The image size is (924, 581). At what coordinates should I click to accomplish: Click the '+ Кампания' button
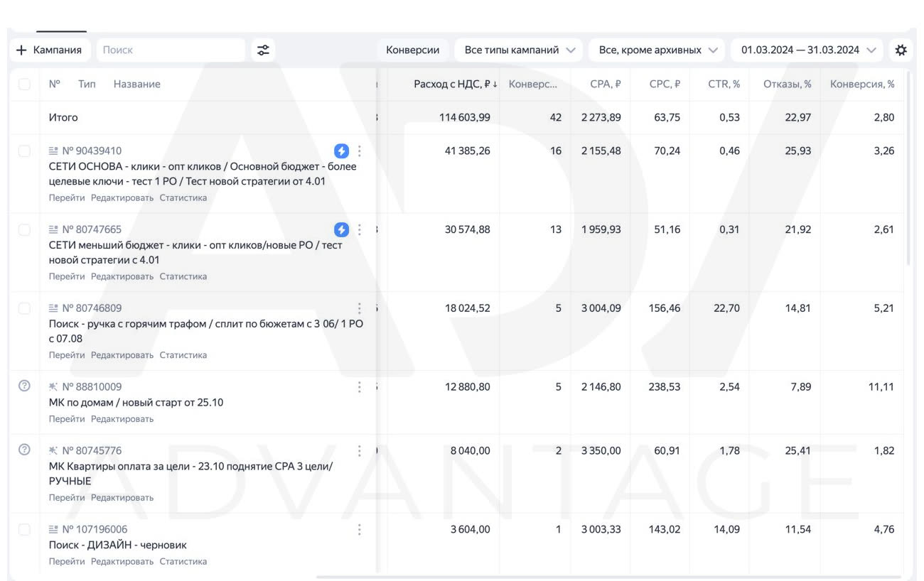(49, 50)
